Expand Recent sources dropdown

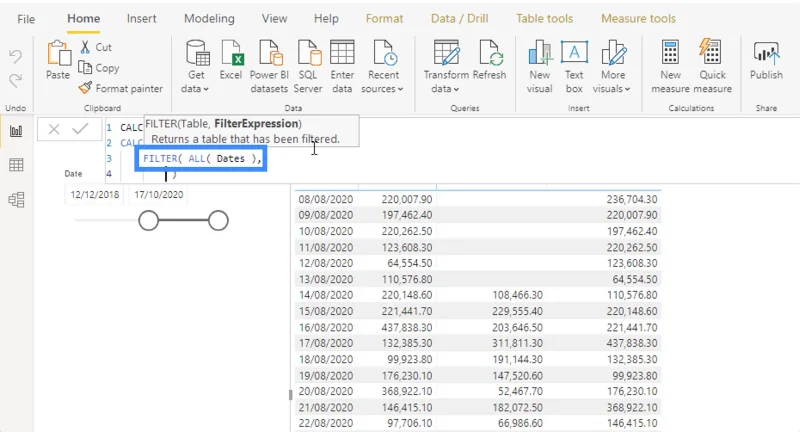401,89
